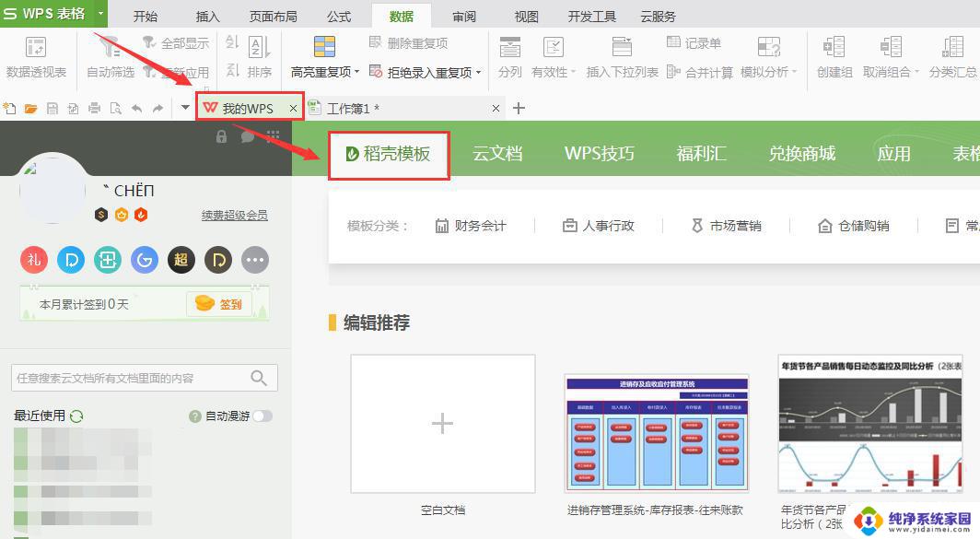The image size is (980, 539).
Task: Refresh the 最近使用 recent list
Action: pos(76,416)
